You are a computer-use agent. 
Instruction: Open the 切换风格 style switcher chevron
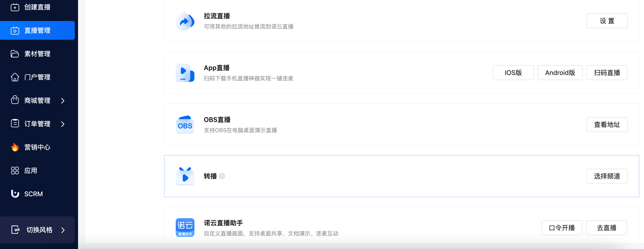[x=63, y=230]
